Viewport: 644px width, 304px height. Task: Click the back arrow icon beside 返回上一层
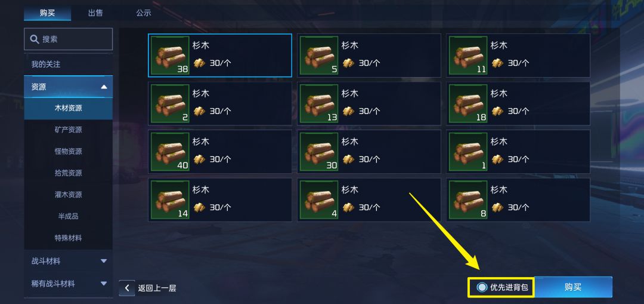pyautogui.click(x=127, y=288)
